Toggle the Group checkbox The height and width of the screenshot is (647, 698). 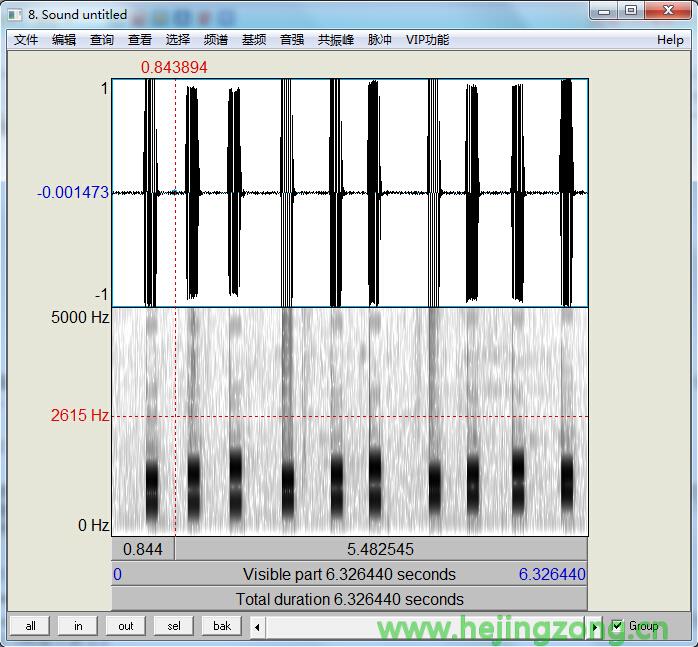617,626
